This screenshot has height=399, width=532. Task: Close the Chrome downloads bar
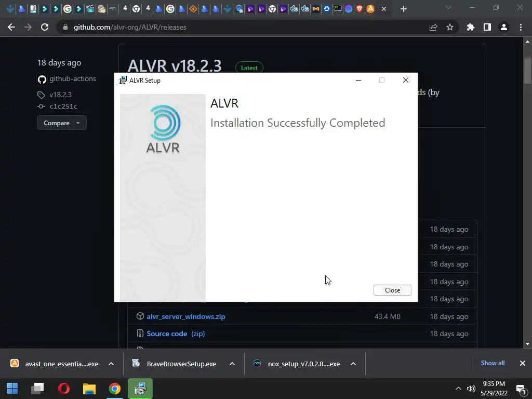click(x=523, y=363)
